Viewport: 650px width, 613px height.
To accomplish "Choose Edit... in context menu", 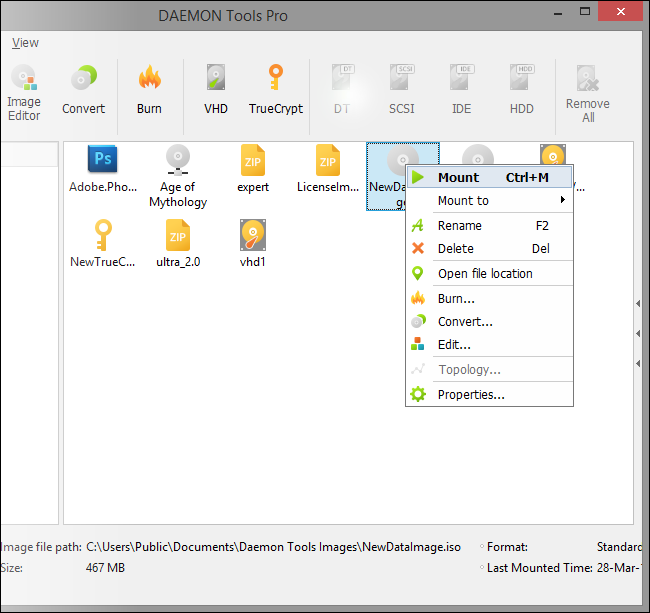I will coord(490,345).
